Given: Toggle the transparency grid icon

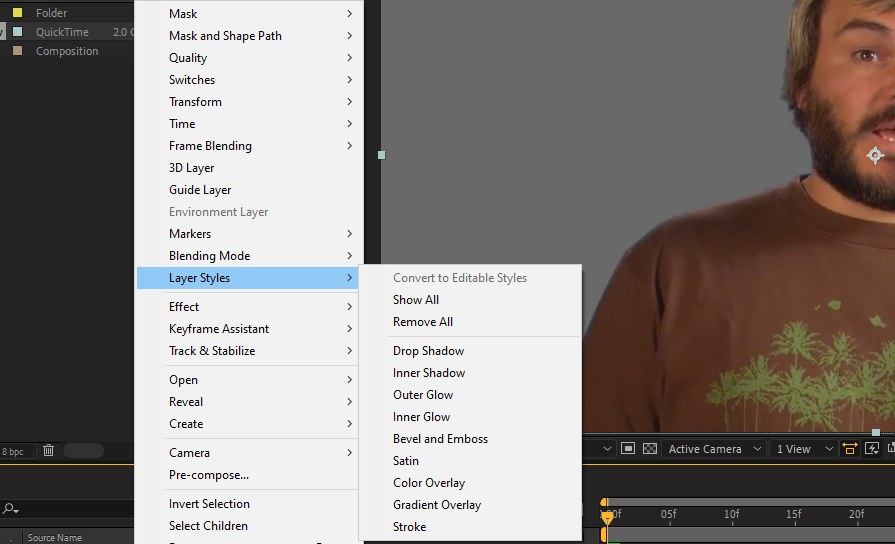Looking at the screenshot, I should coord(650,449).
